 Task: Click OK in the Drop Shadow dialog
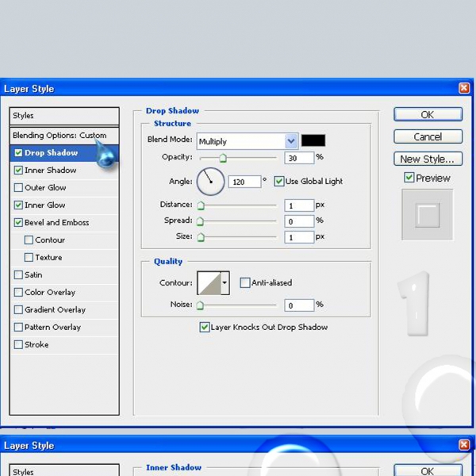[428, 115]
